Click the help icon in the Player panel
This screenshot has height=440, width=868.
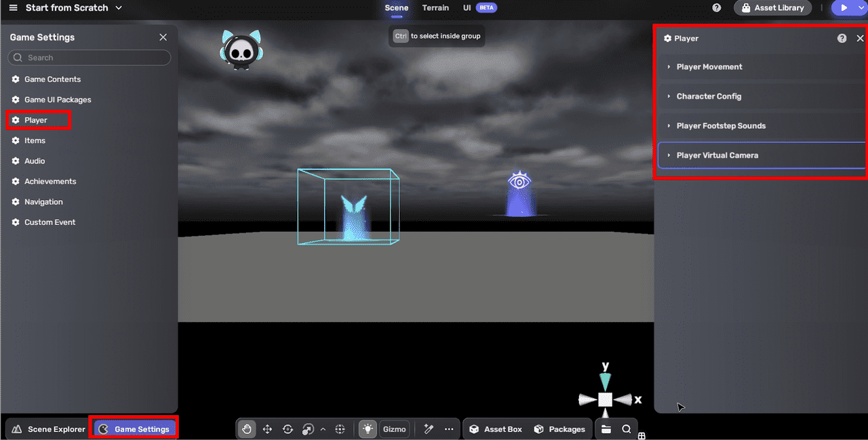(842, 39)
